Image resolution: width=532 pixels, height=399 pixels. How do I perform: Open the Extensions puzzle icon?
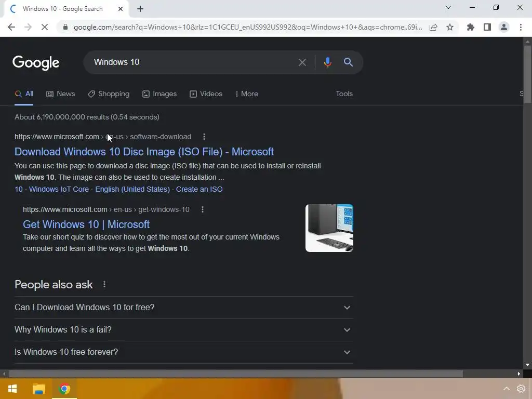(x=471, y=27)
